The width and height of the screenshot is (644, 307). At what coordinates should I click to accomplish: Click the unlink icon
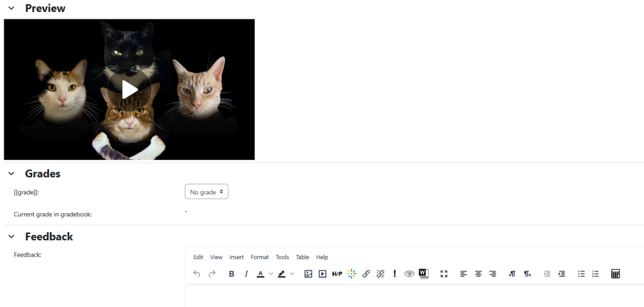pyautogui.click(x=380, y=274)
